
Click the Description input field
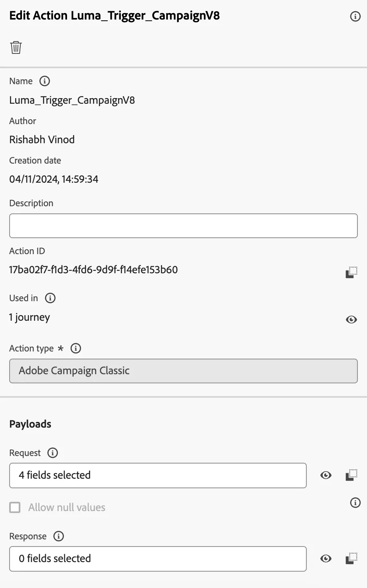click(x=183, y=226)
